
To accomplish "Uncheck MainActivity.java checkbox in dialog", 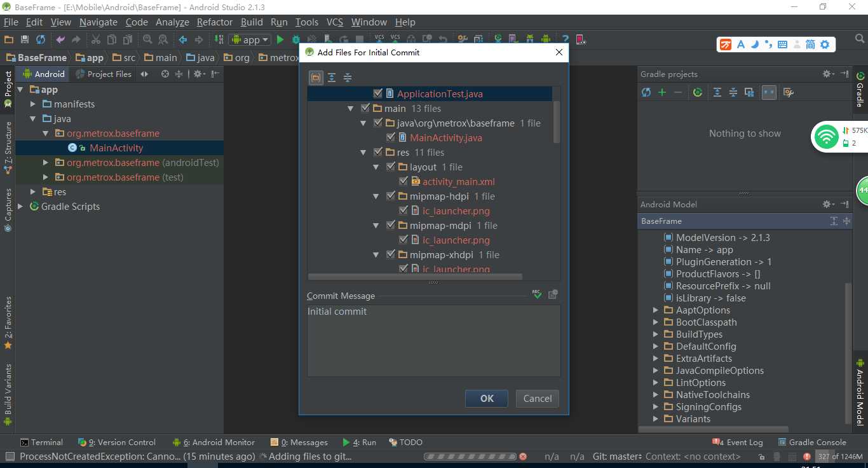I will point(391,137).
